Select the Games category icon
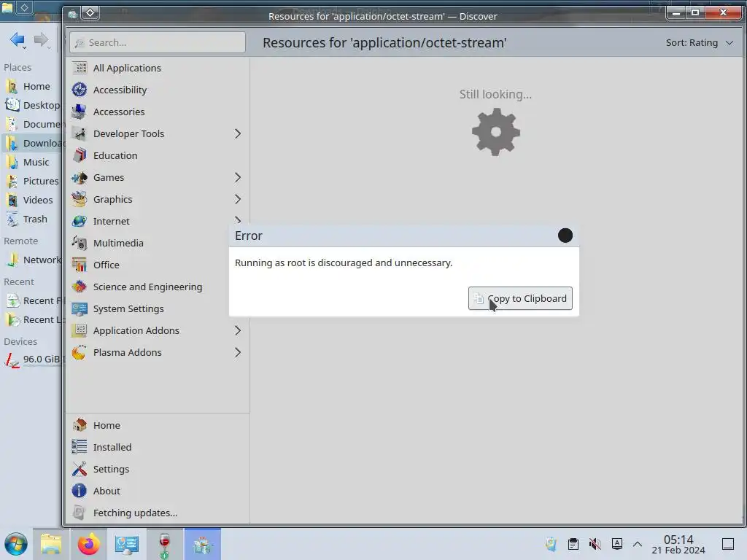Viewport: 747px width, 560px height. pos(80,178)
